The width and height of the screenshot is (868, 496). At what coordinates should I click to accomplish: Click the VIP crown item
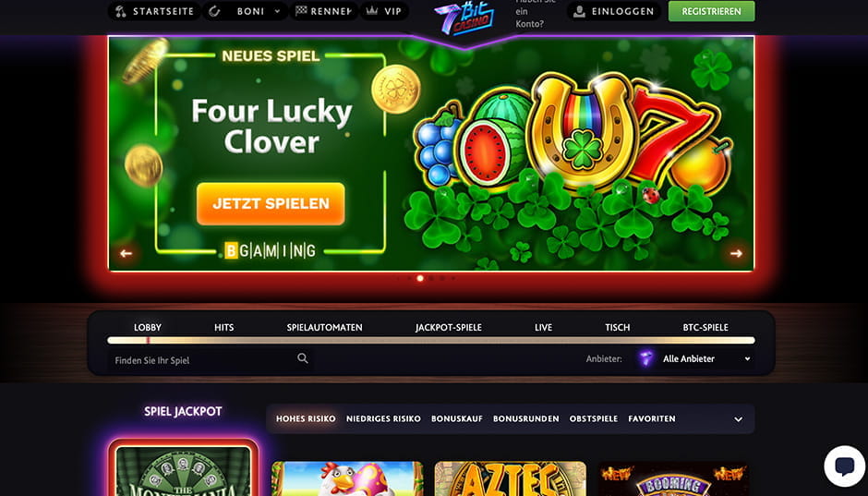coord(385,11)
